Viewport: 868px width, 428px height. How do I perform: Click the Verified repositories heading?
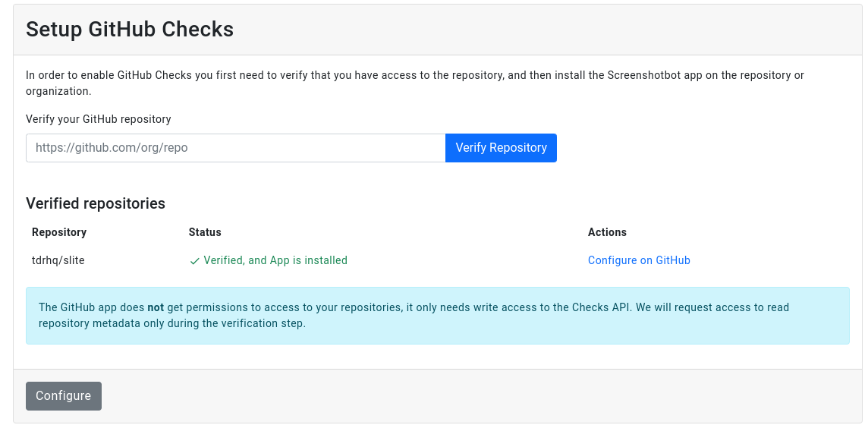click(96, 203)
